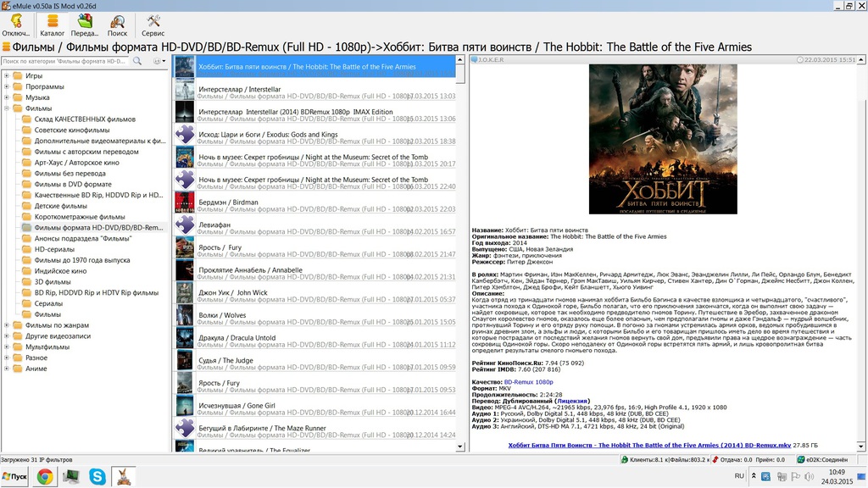868x488 pixels.
Task: Click the Бердмэн / Birdman poster thumbnail
Action: coord(184,202)
